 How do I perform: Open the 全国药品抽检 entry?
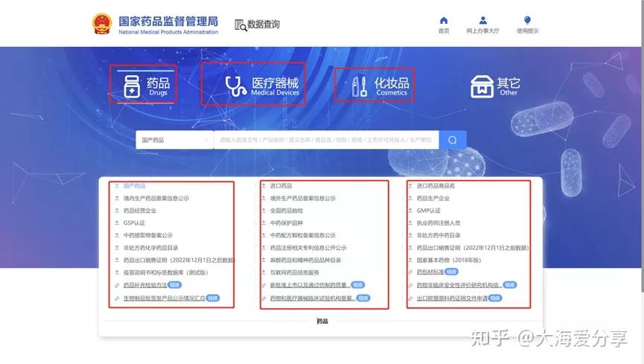tap(287, 211)
